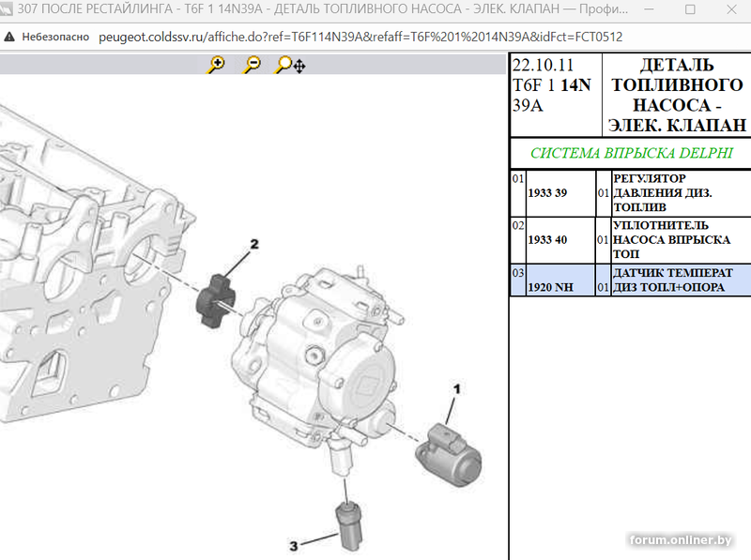This screenshot has width=751, height=560.
Task: Minimize the browser window
Action: 649,9
